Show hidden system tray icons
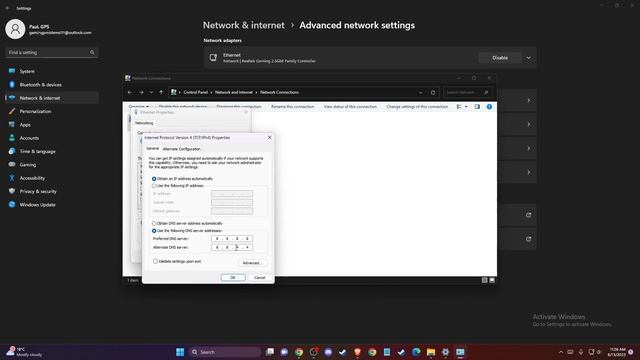Screen dimensions: 640x360 pos(561,352)
